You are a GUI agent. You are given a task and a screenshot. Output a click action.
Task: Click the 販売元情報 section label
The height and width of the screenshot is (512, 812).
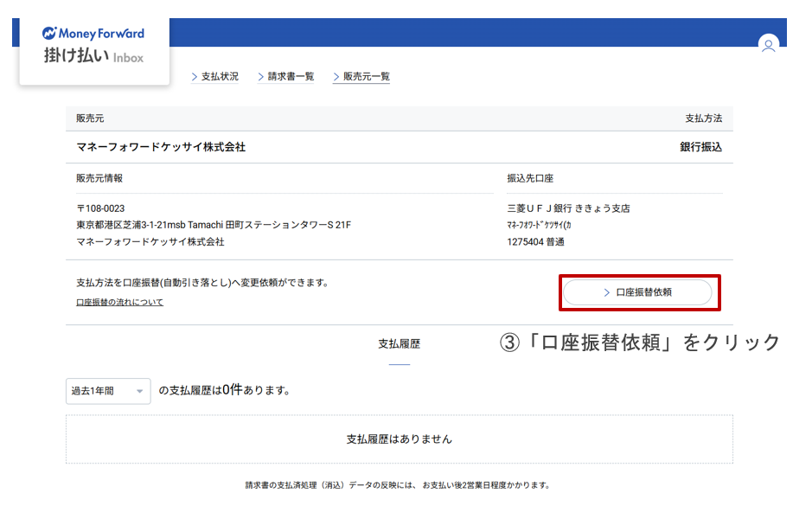(x=99, y=178)
